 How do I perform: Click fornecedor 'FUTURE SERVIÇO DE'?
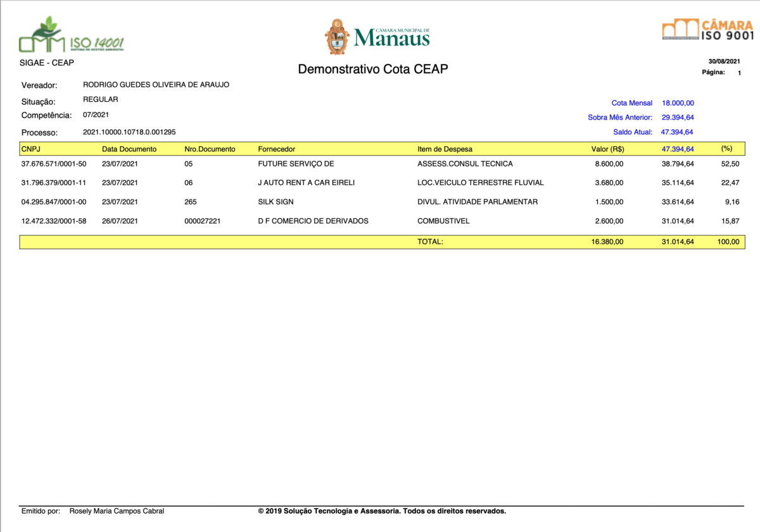point(296,164)
